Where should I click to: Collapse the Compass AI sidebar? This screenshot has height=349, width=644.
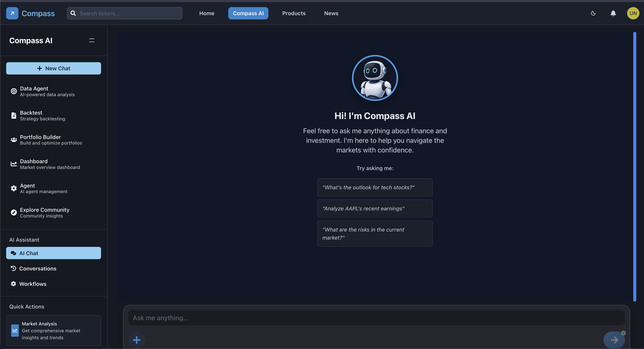pos(91,40)
